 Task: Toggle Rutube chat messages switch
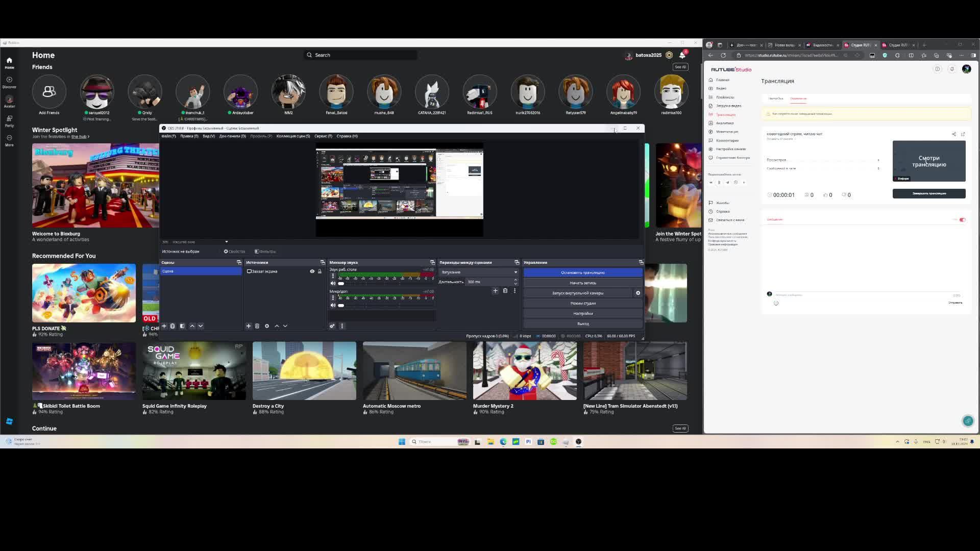pos(962,220)
